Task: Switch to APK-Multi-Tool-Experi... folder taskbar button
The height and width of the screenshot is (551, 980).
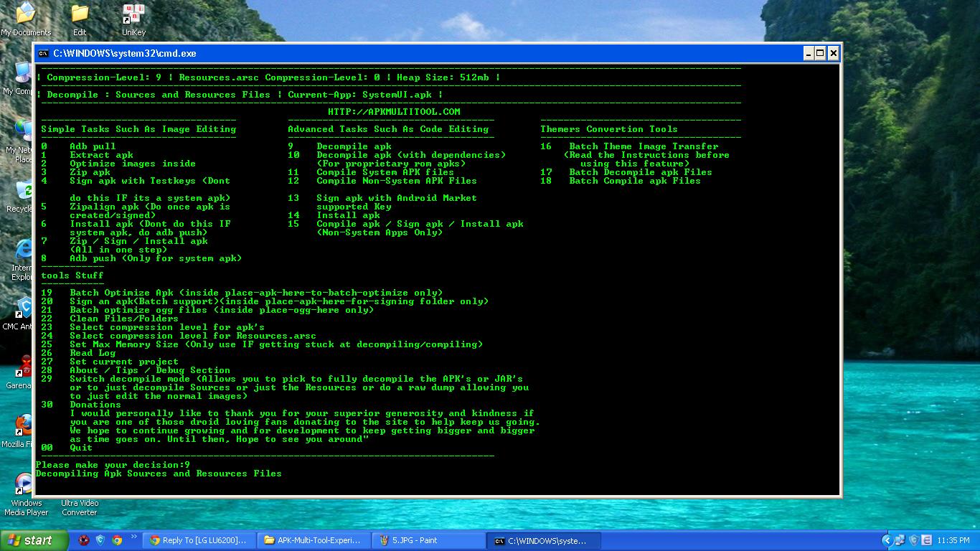Action: pos(314,540)
